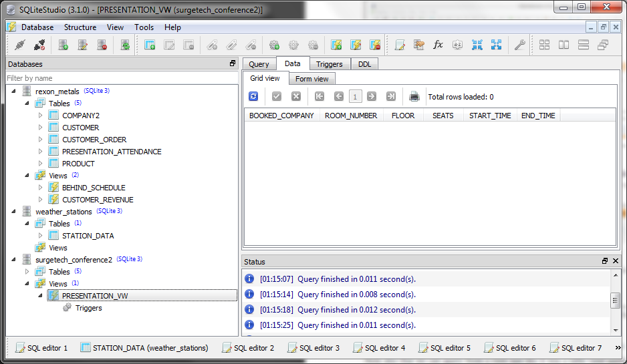627x364 pixels.
Task: Tile windows stacked (two-row icon)
Action: [x=584, y=45]
